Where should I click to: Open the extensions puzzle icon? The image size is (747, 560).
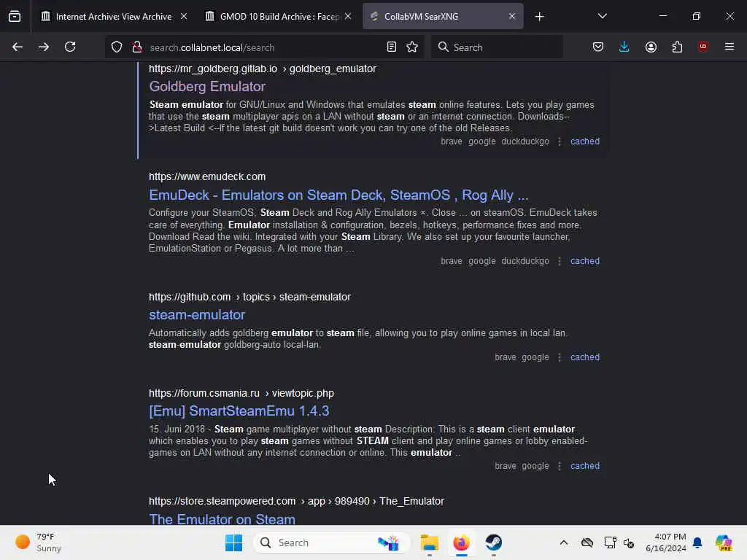[x=677, y=47]
